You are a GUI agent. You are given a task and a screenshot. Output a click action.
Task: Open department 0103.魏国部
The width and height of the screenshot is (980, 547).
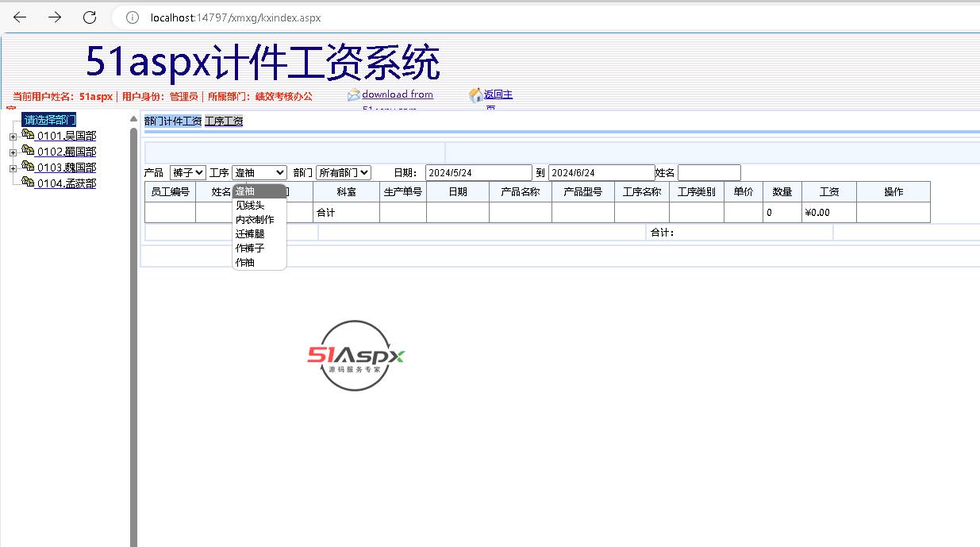[x=67, y=168]
